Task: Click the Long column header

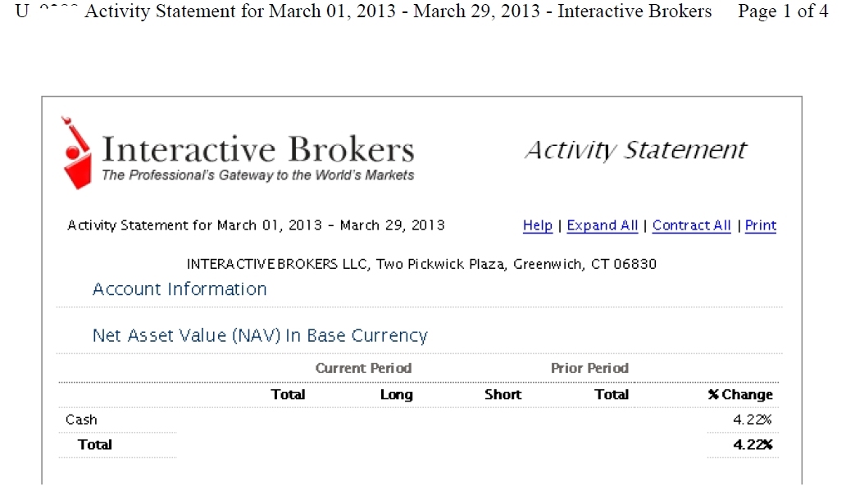Action: pos(396,394)
